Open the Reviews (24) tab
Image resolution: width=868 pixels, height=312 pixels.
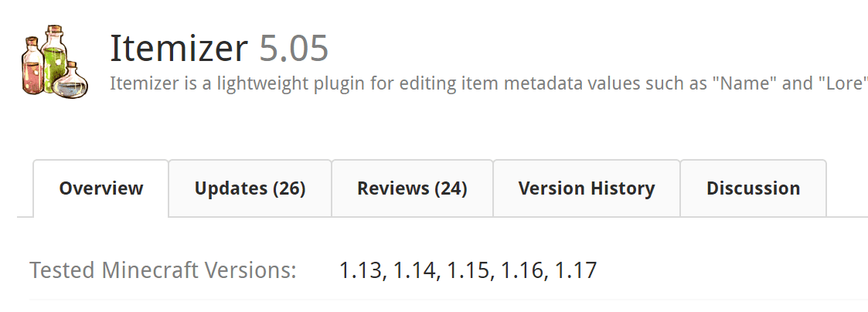point(412,188)
